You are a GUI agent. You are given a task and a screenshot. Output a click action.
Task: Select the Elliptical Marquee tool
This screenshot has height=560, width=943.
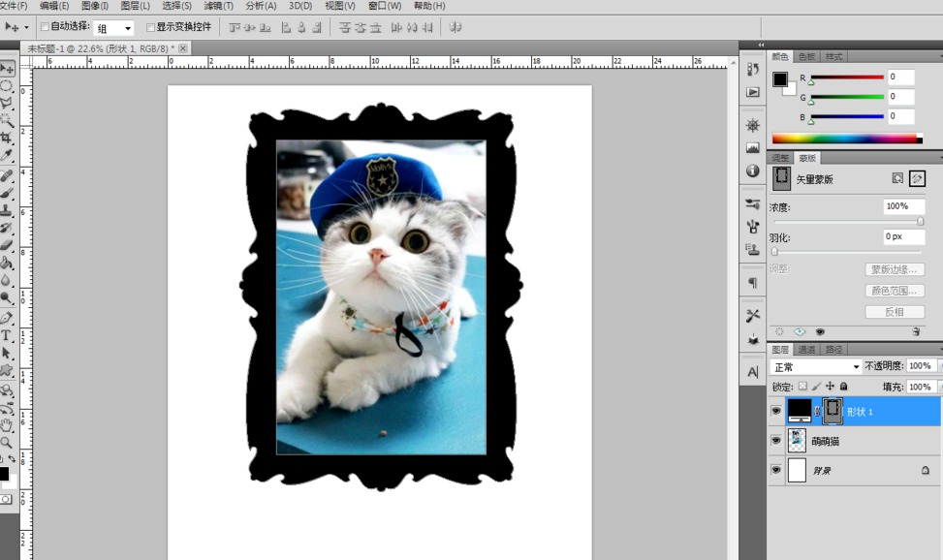click(7, 85)
